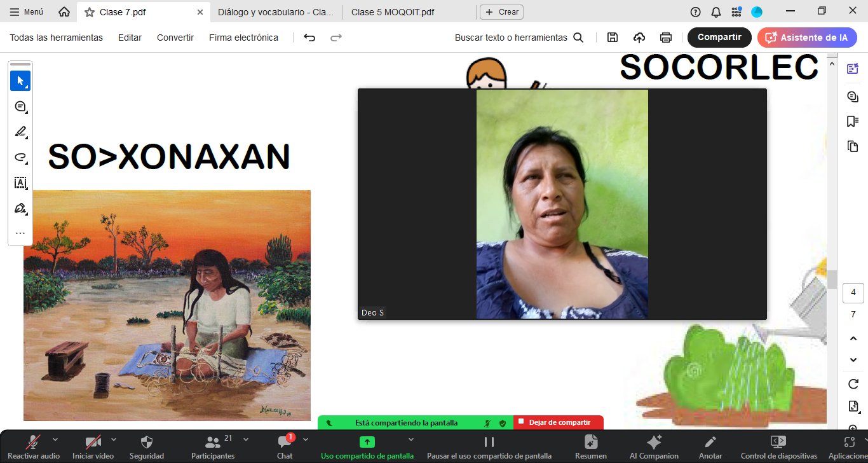Select the highlighter pen tool
This screenshot has height=463, width=868.
tap(20, 132)
